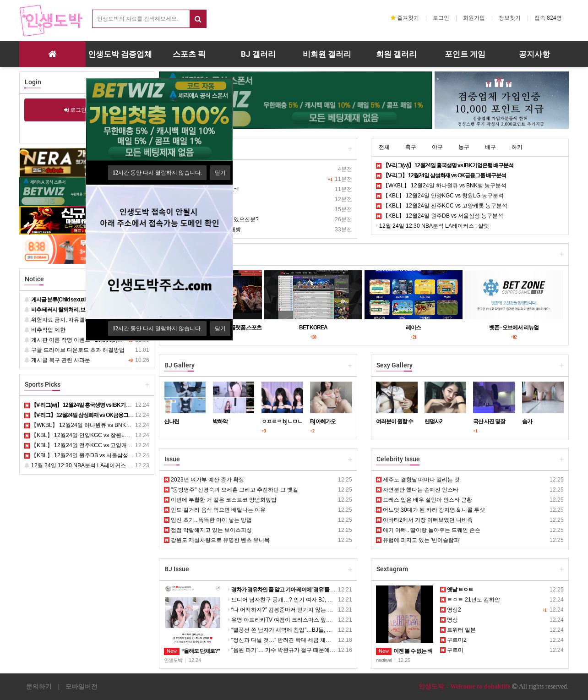Click the 로그인 link in header

(441, 18)
